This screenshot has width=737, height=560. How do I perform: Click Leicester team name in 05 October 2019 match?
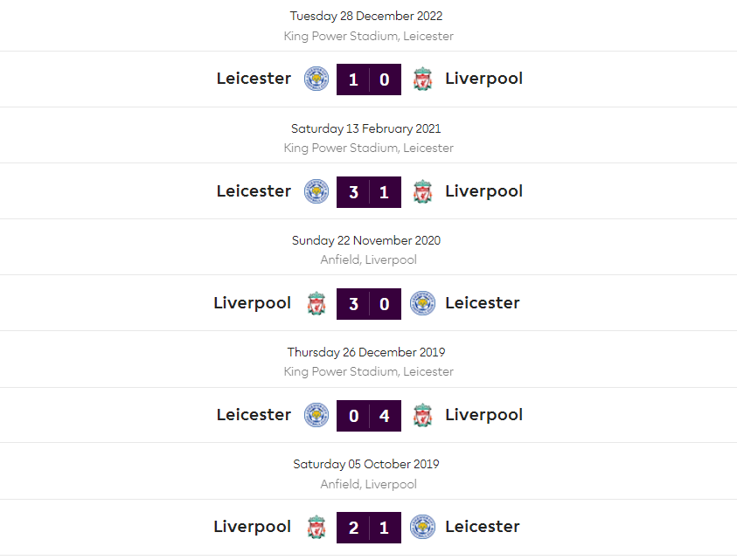coord(482,527)
